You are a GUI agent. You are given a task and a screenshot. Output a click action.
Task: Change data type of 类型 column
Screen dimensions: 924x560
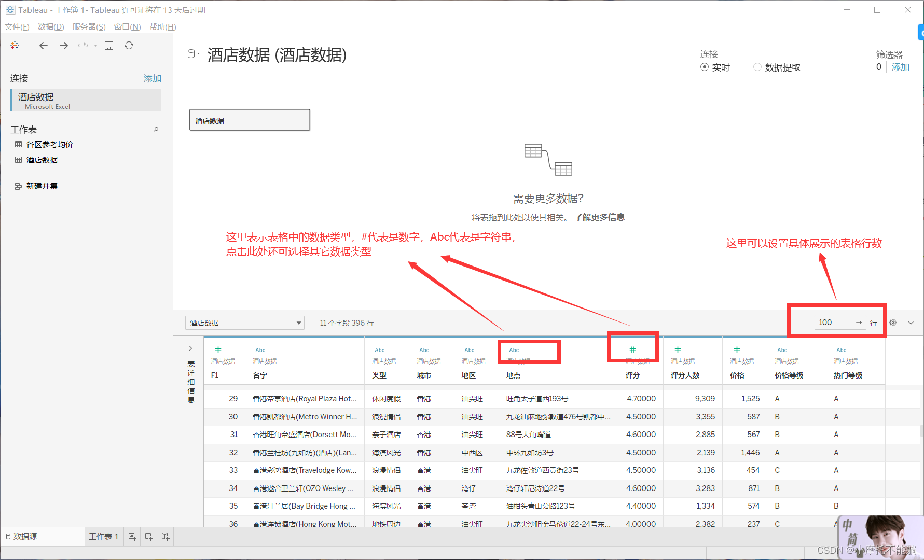click(380, 350)
